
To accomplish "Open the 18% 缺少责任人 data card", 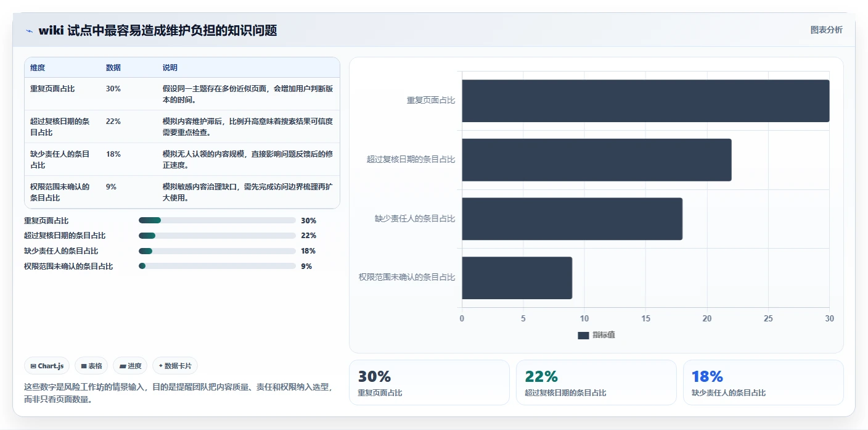I will pos(763,382).
